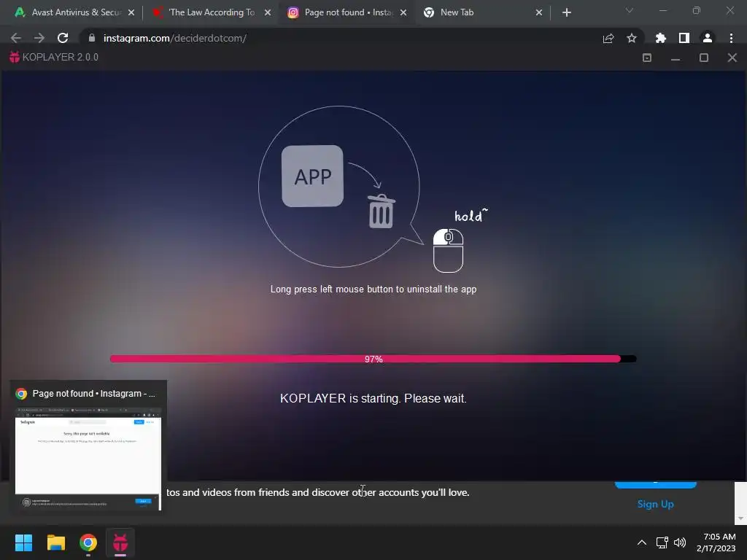Click 'Long press left mouse button' hint text
The image size is (747, 560).
click(x=373, y=289)
